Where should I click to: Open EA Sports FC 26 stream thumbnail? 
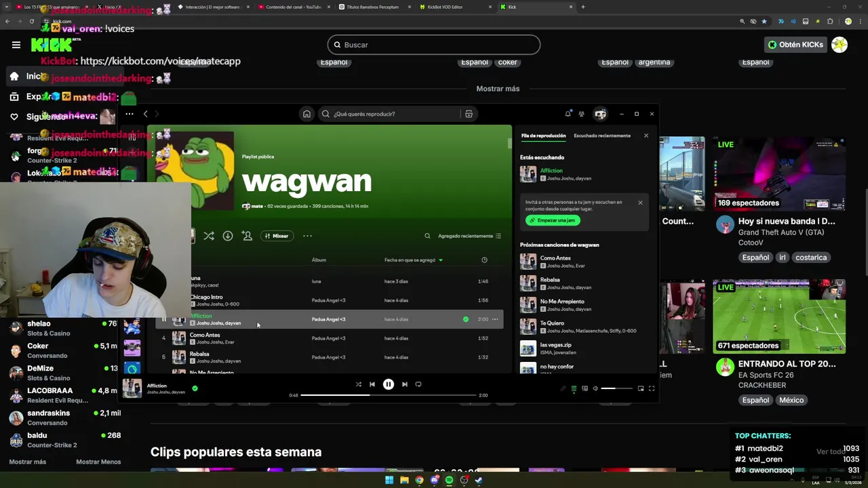pos(778,316)
